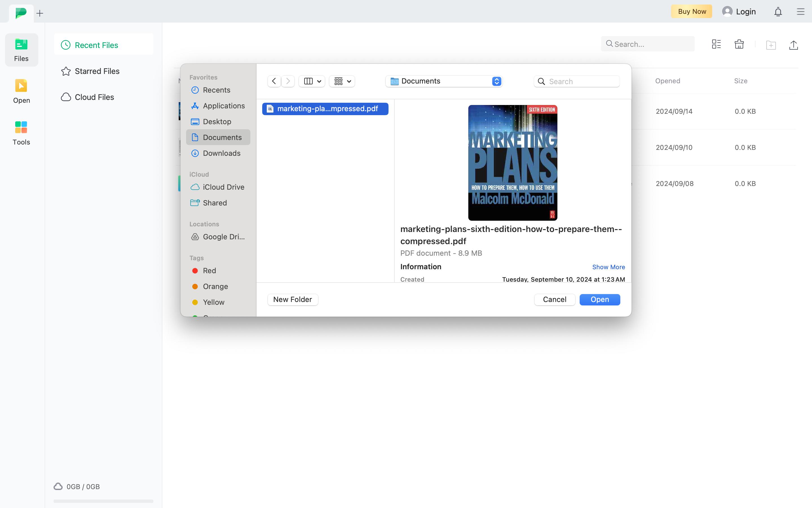Viewport: 812px width, 508px height.
Task: Select iCloud Drive in sidebar
Action: click(x=218, y=187)
